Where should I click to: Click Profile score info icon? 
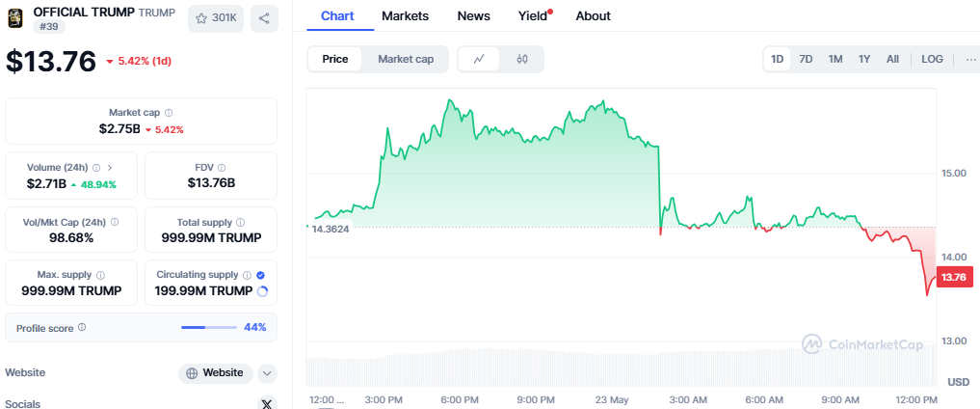82,327
